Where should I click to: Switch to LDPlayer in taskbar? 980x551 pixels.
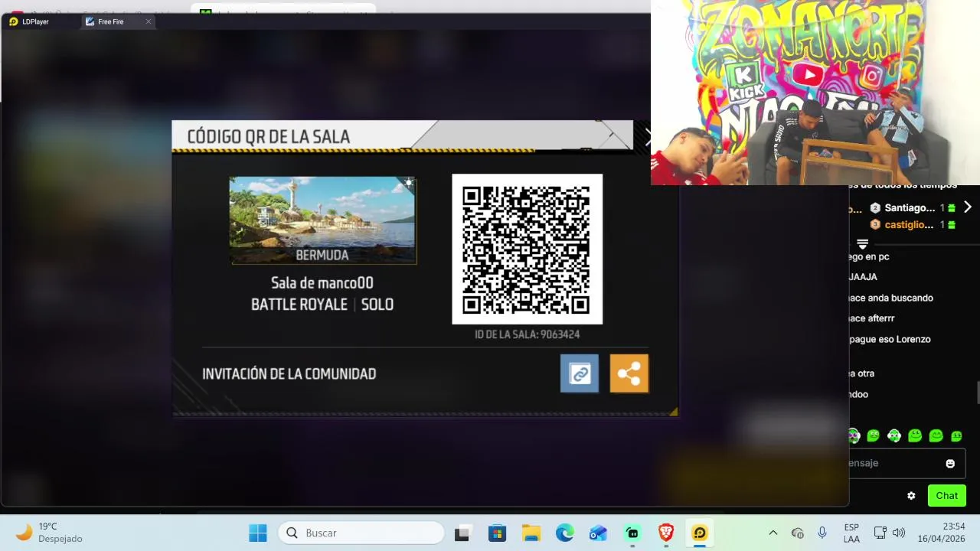click(700, 533)
